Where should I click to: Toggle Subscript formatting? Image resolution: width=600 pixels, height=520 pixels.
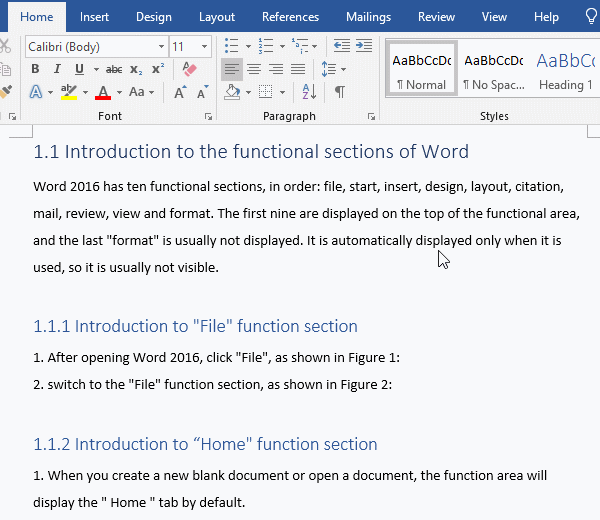click(x=136, y=69)
